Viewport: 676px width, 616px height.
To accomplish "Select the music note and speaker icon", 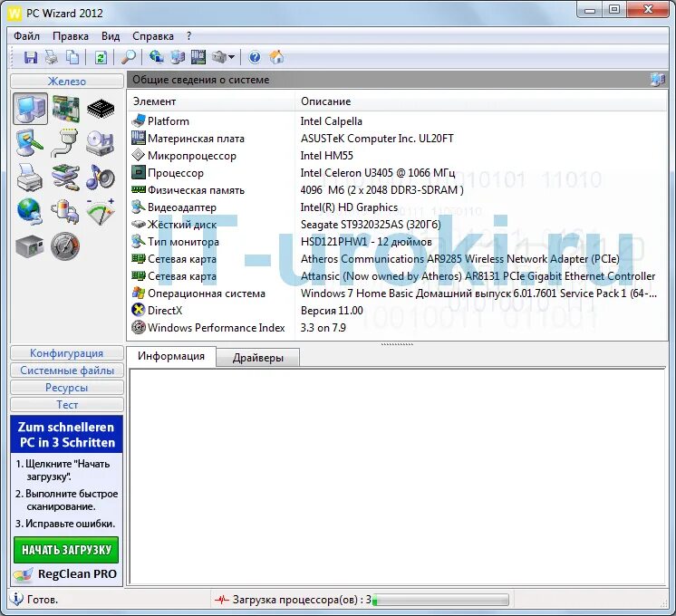I will (x=100, y=178).
